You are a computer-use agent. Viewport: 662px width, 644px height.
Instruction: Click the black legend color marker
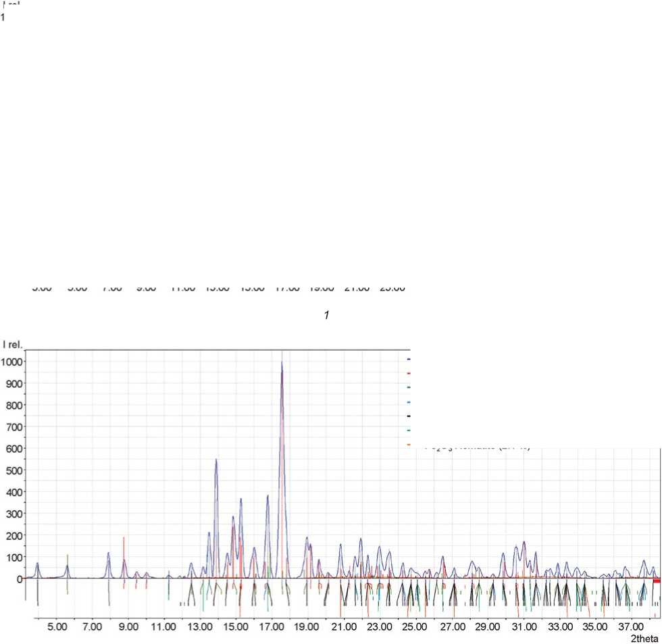point(408,416)
